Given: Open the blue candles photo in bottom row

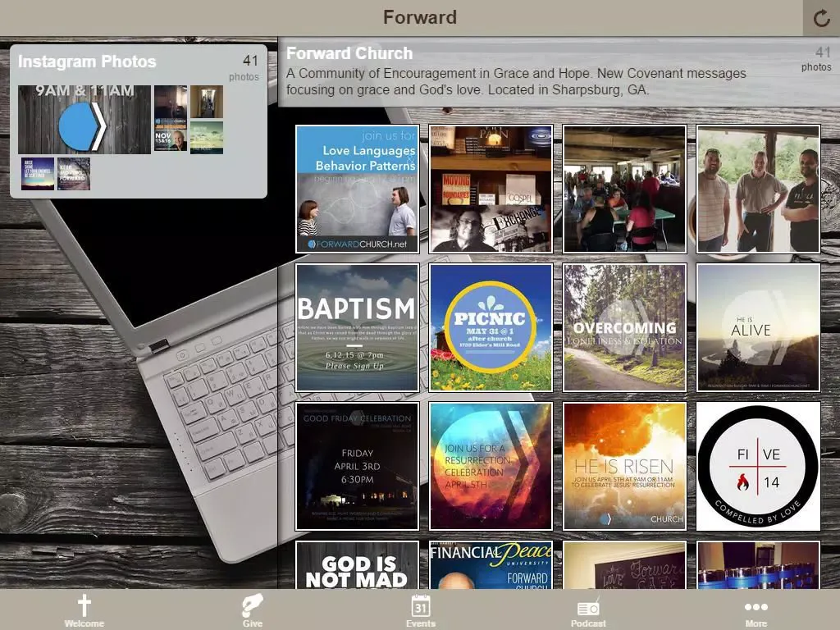Looking at the screenshot, I should point(758,564).
